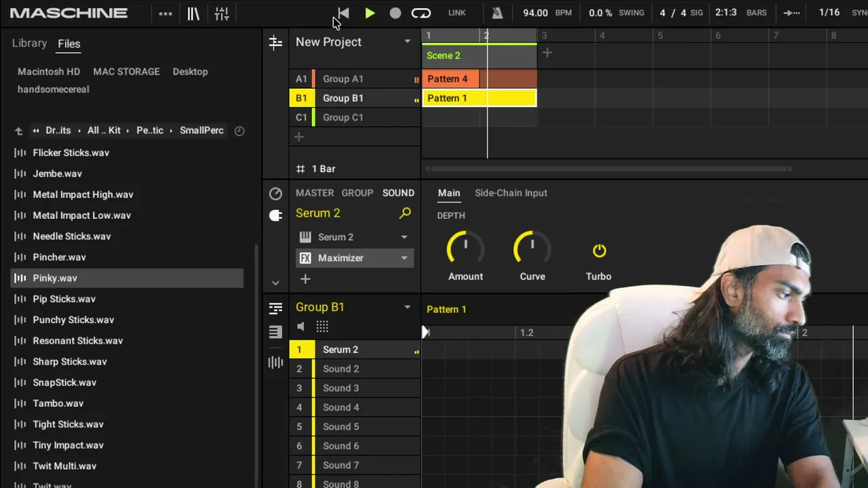868x488 pixels.
Task: Open the MAC STORAGE location
Action: point(126,71)
